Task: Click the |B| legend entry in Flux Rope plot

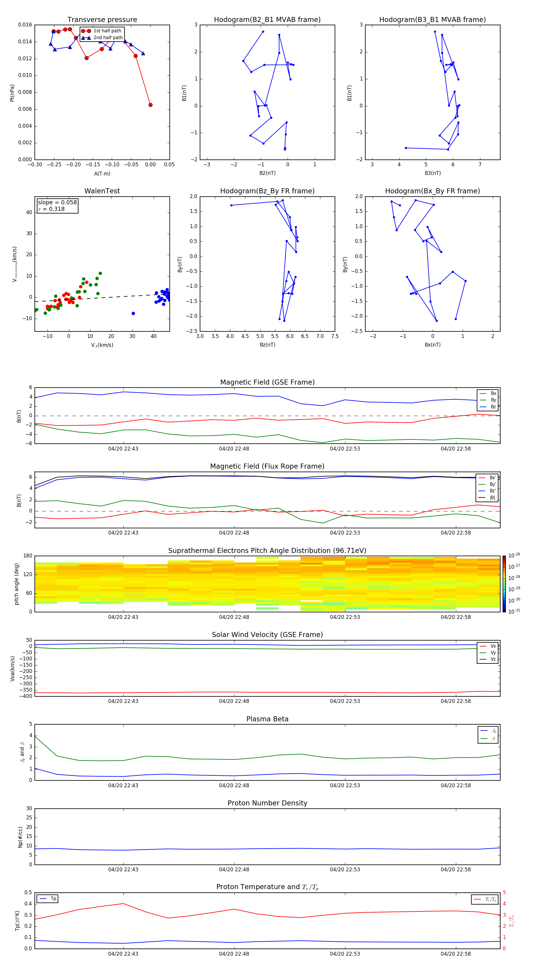Action: click(487, 498)
